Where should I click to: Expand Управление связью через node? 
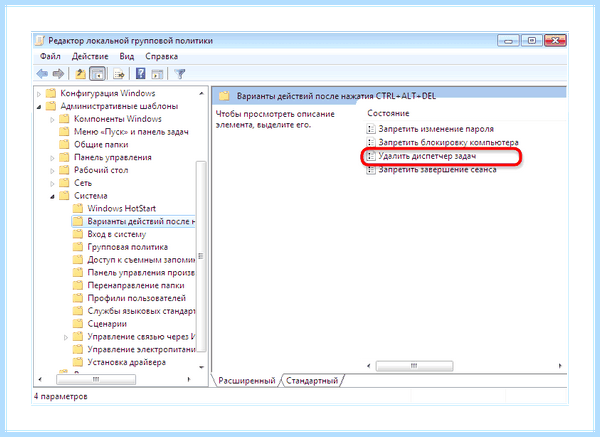tap(66, 337)
